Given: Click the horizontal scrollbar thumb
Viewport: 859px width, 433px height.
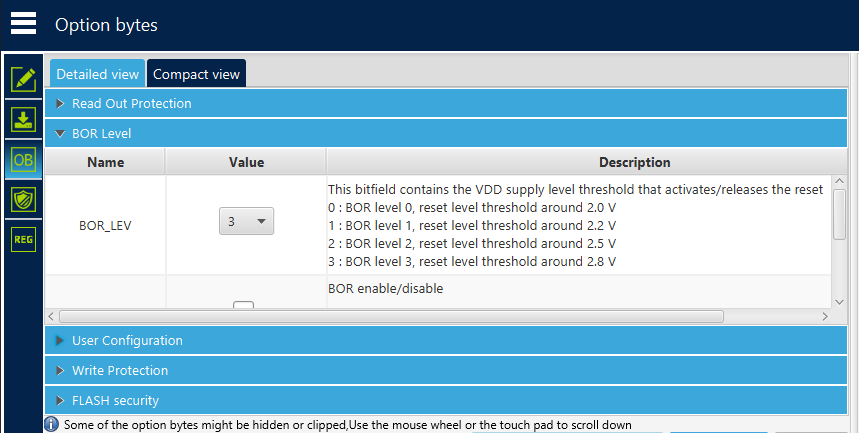Looking at the screenshot, I should click(391, 316).
